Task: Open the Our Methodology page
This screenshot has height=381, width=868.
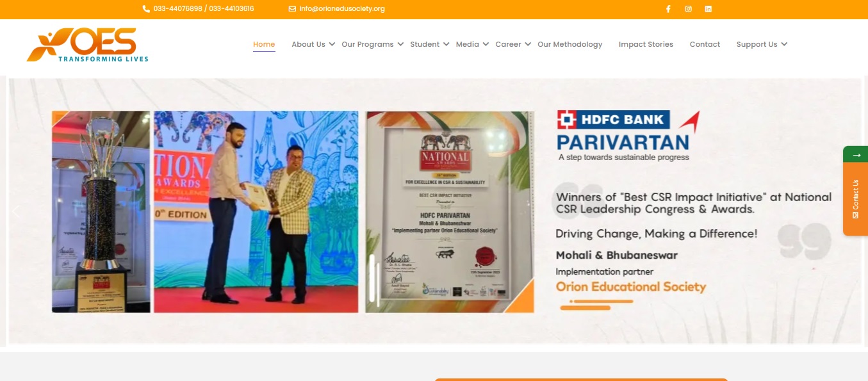Action: (x=569, y=44)
